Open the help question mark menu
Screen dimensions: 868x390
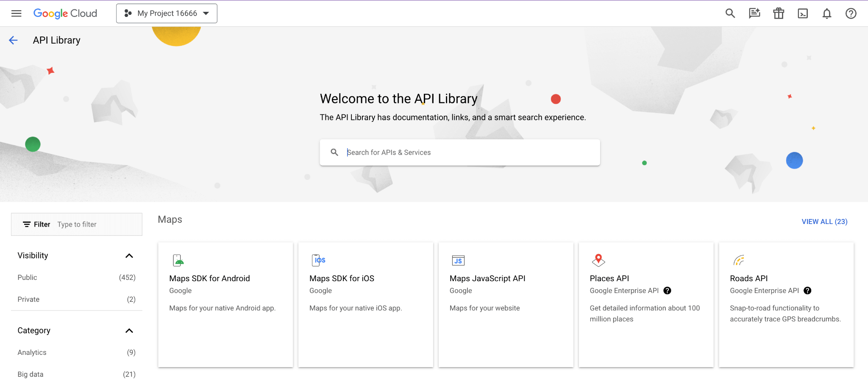pos(851,14)
